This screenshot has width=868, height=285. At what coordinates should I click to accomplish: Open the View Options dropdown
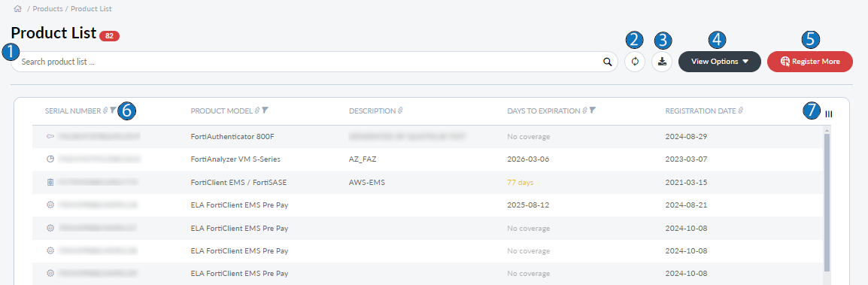720,62
